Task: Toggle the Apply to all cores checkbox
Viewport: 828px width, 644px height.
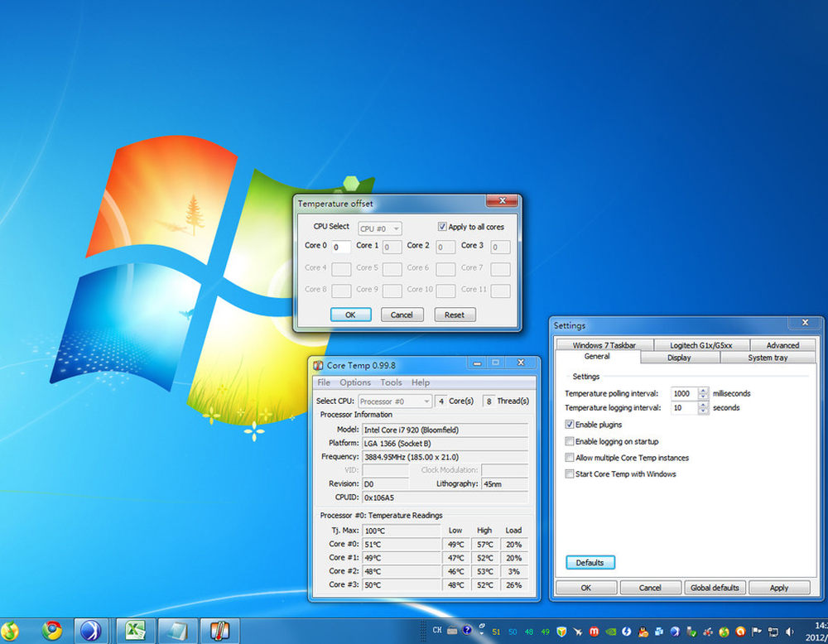Action: tap(442, 227)
